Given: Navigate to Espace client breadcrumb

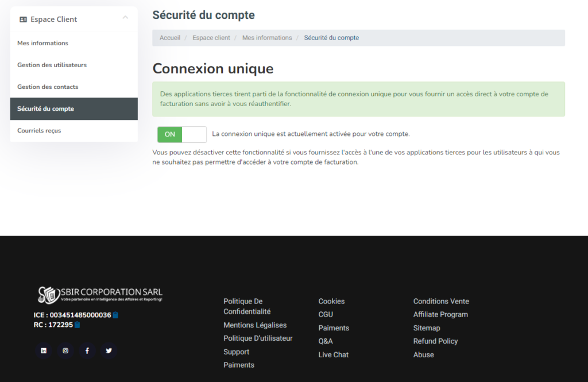Looking at the screenshot, I should [211, 38].
